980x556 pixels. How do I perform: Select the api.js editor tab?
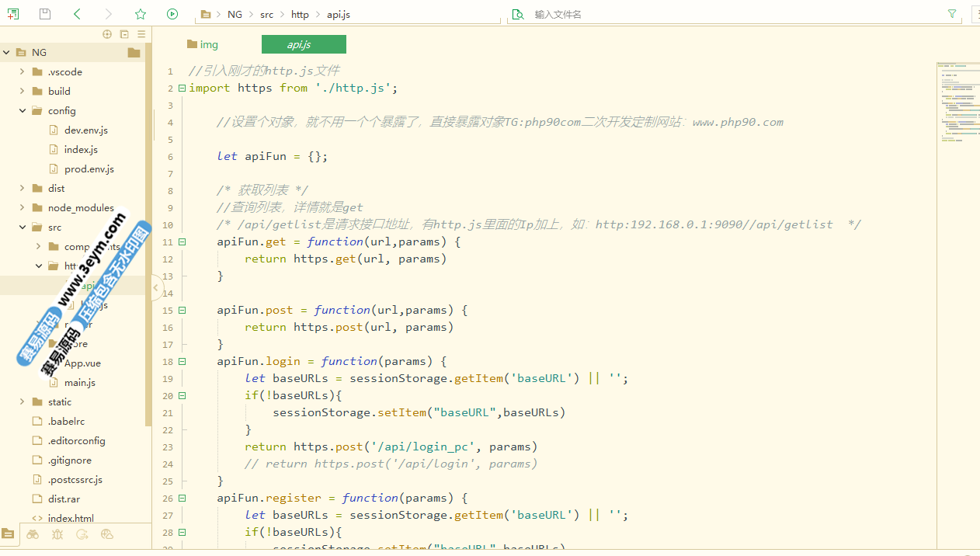coord(304,44)
